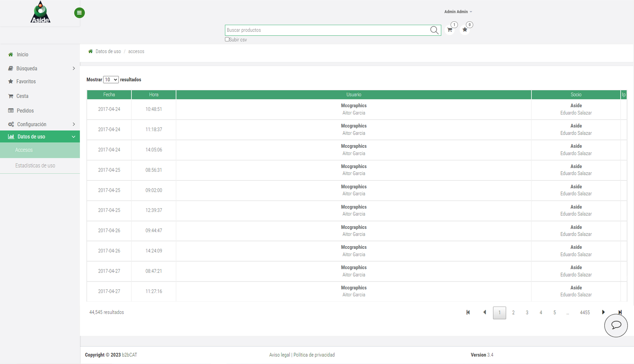Click the green hamburger menu toggle
The width and height of the screenshot is (634, 364).
[79, 13]
